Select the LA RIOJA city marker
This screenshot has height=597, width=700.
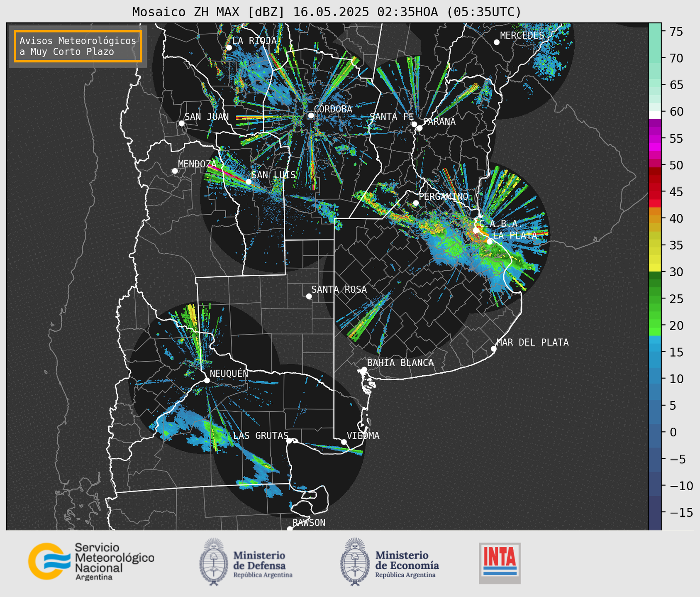pyautogui.click(x=229, y=48)
